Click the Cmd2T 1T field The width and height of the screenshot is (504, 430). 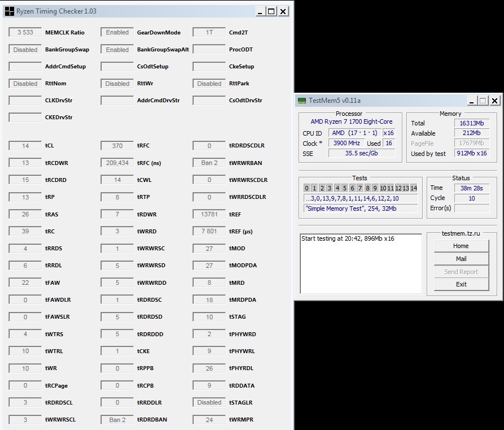click(x=209, y=33)
